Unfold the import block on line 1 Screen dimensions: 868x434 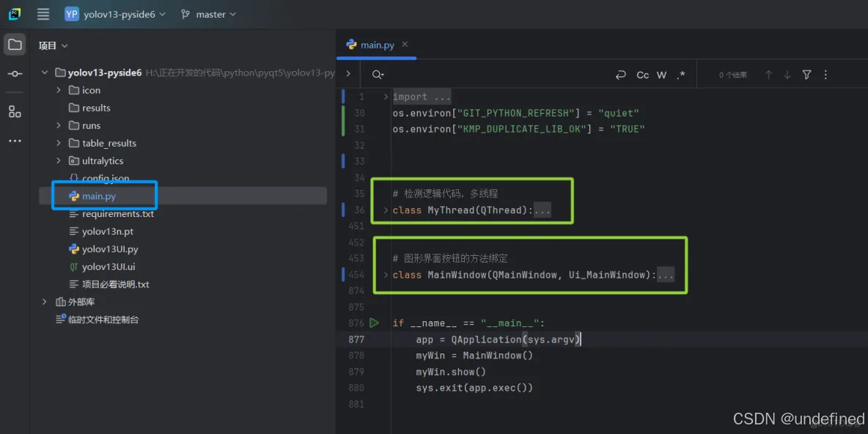[386, 96]
